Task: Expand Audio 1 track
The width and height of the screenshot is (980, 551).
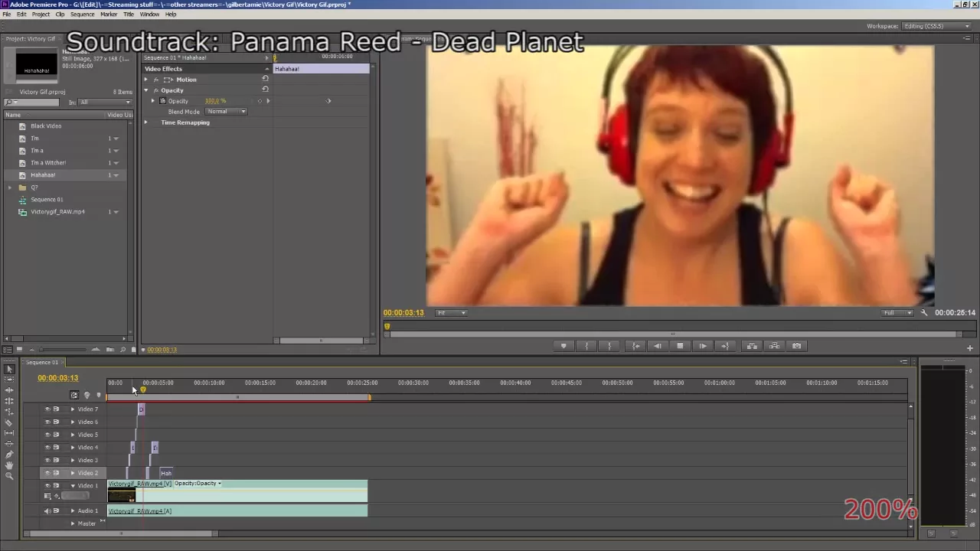Action: (x=73, y=510)
